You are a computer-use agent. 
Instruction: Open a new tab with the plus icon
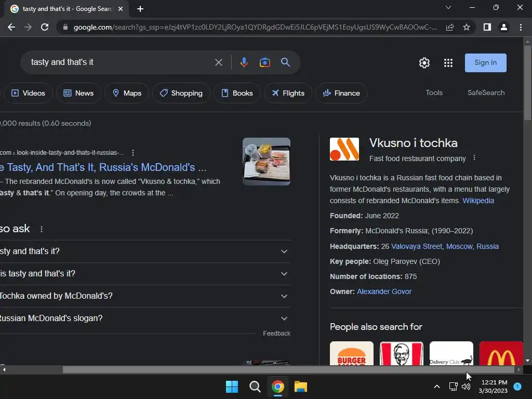[x=140, y=9]
